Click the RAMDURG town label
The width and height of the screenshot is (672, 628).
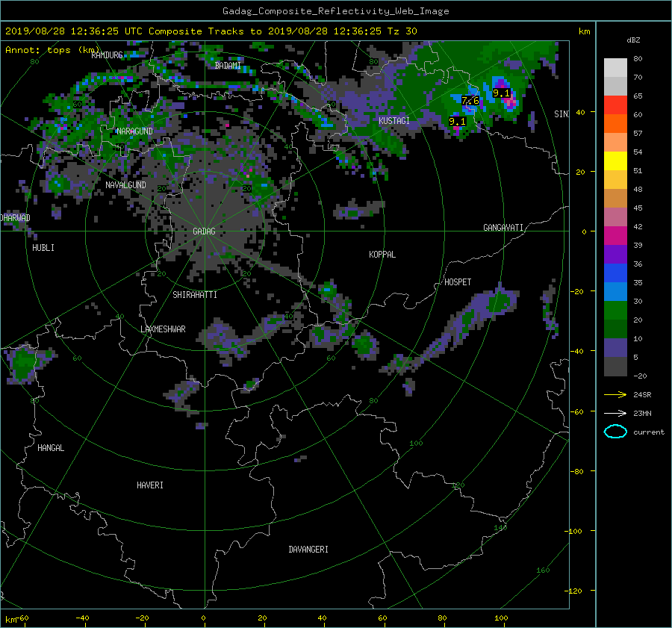point(107,55)
